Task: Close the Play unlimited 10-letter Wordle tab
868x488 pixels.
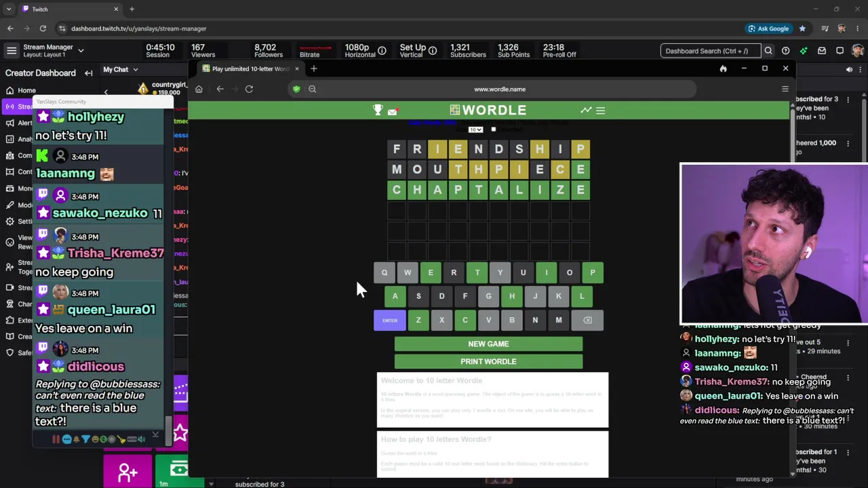Action: click(296, 68)
